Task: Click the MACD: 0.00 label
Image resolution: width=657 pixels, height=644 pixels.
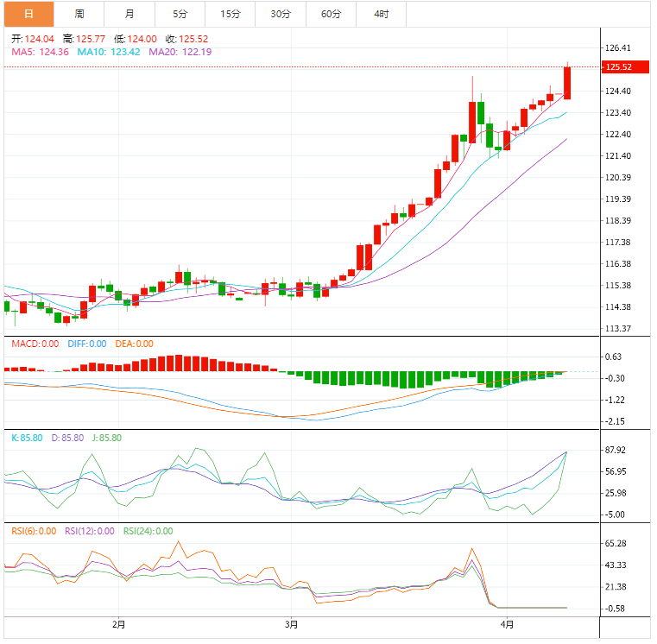Action: coord(35,344)
